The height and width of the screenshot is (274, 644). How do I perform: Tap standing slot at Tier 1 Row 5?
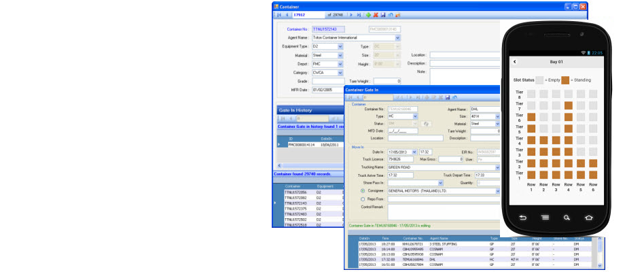(581, 175)
